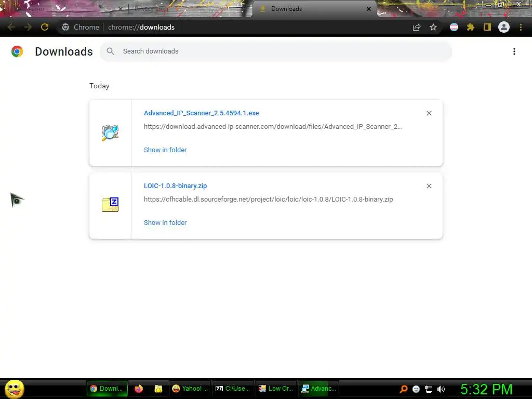
Task: Switch to the 7-Zip C:\Use... taskbar window
Action: (233, 389)
